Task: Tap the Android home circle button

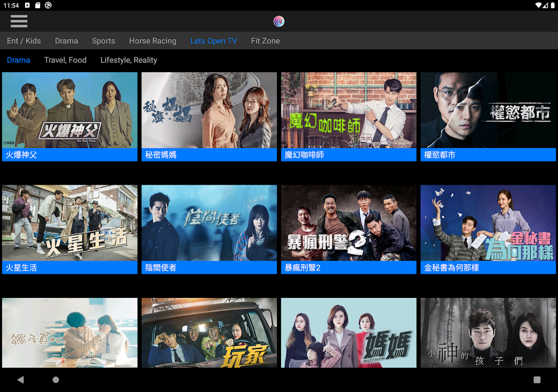Action: (56, 380)
